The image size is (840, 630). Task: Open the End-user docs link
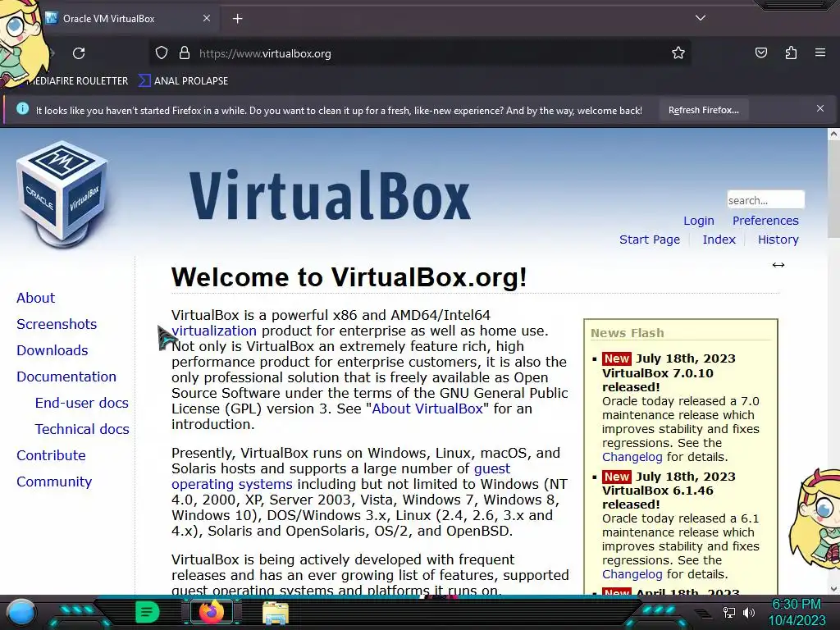pyautogui.click(x=82, y=403)
